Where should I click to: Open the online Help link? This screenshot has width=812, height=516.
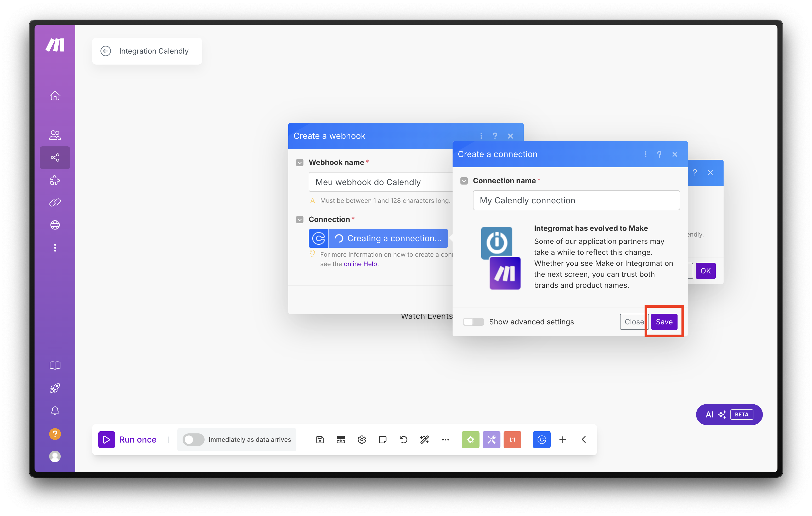coord(360,264)
